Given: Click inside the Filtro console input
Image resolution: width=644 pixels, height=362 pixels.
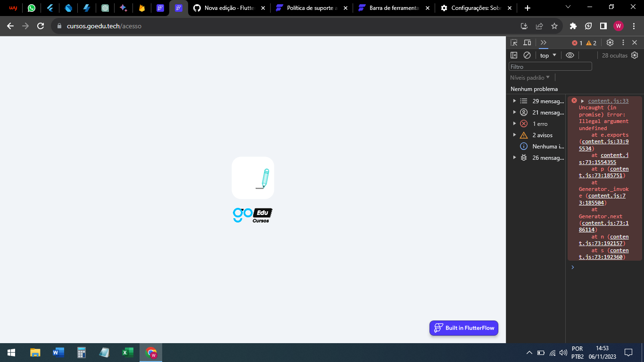Looking at the screenshot, I should [550, 66].
